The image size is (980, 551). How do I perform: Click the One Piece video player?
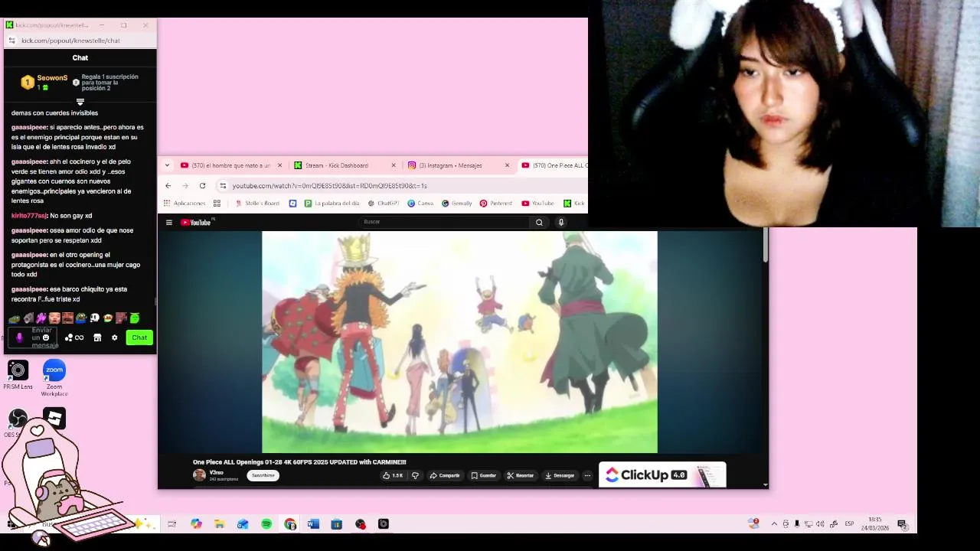(x=459, y=342)
